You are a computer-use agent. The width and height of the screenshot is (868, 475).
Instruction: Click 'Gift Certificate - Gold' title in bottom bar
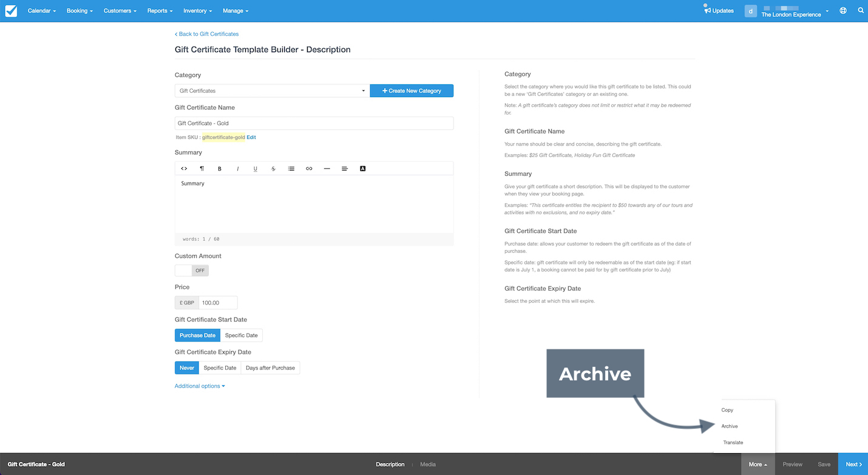point(36,464)
